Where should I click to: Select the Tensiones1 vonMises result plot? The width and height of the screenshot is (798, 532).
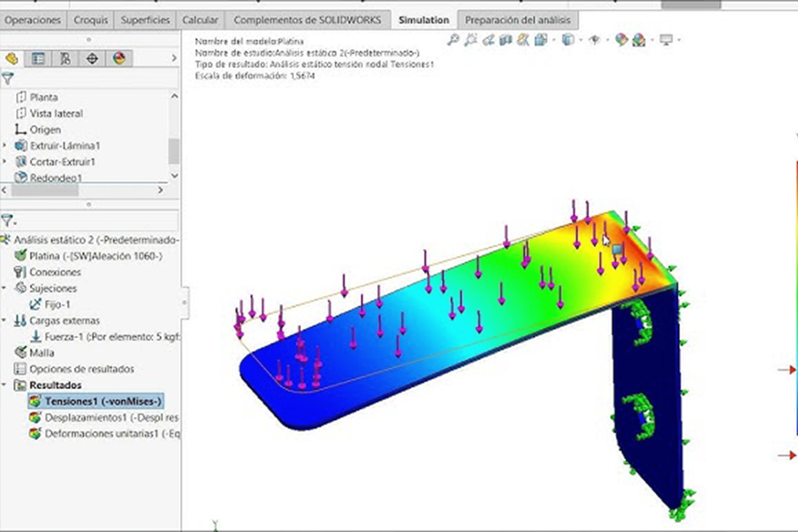[96, 401]
